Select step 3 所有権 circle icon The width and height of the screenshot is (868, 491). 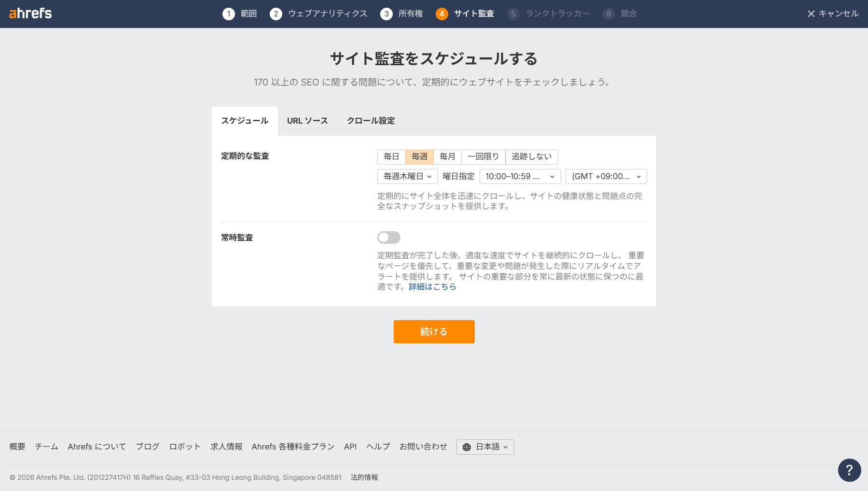[x=386, y=14]
